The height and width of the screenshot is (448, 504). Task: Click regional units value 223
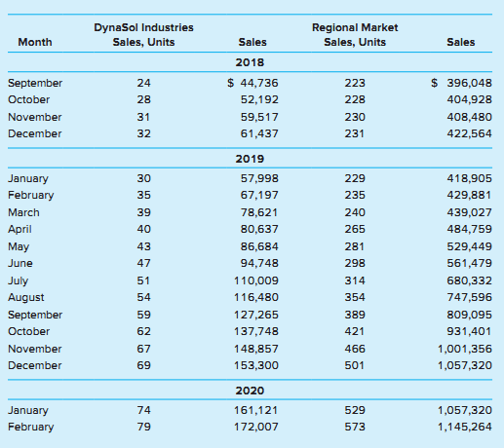[x=355, y=83]
